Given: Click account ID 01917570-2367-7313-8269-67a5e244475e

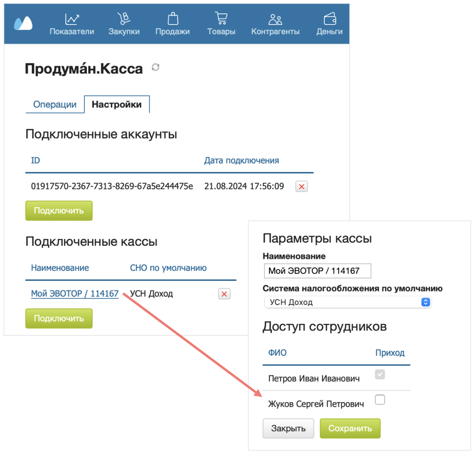Looking at the screenshot, I should [112, 186].
